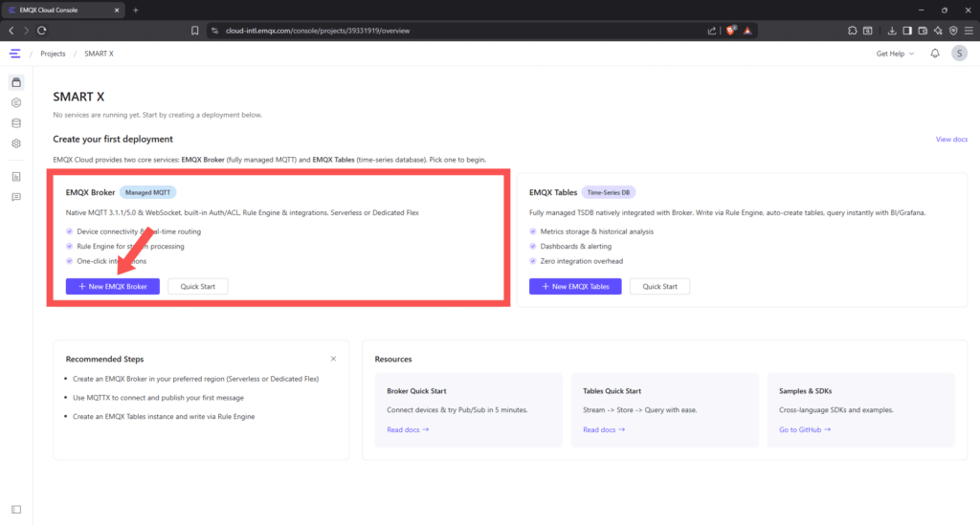Open the support chat icon in the sidebar
This screenshot has height=526, width=980.
point(16,197)
